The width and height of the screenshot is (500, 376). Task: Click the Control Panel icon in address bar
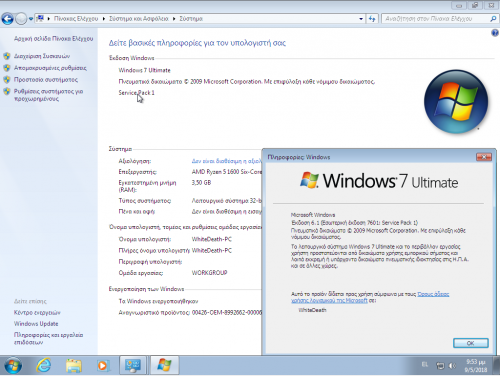coord(40,18)
